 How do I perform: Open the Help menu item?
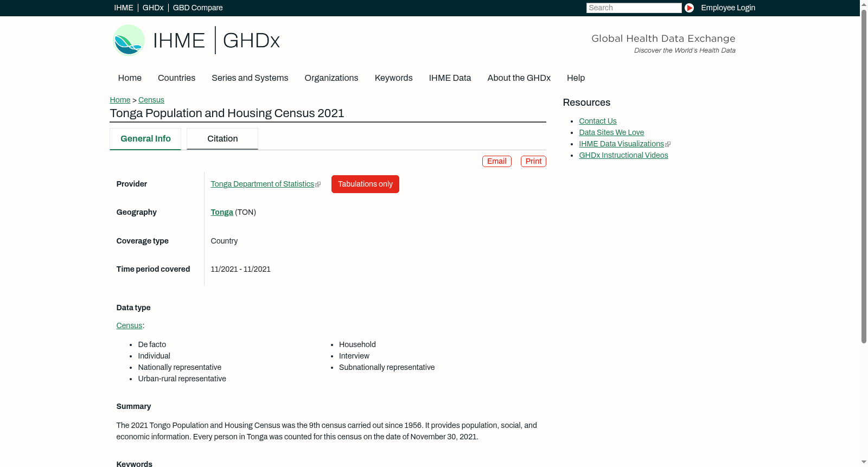coord(576,78)
